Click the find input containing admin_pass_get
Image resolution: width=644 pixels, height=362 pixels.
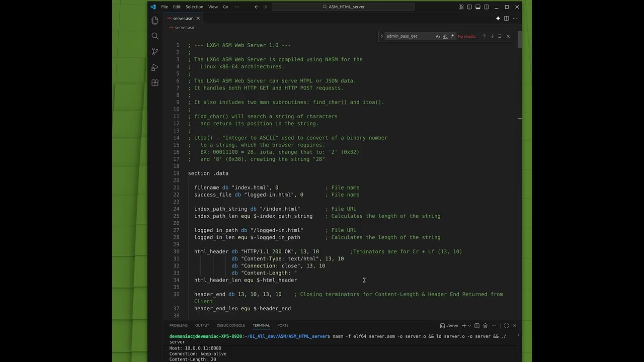(409, 36)
